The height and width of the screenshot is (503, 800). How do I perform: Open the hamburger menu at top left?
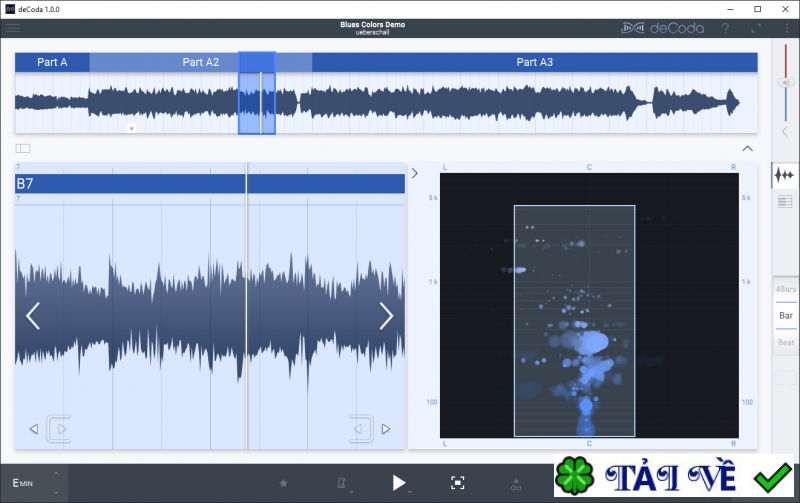(x=13, y=28)
